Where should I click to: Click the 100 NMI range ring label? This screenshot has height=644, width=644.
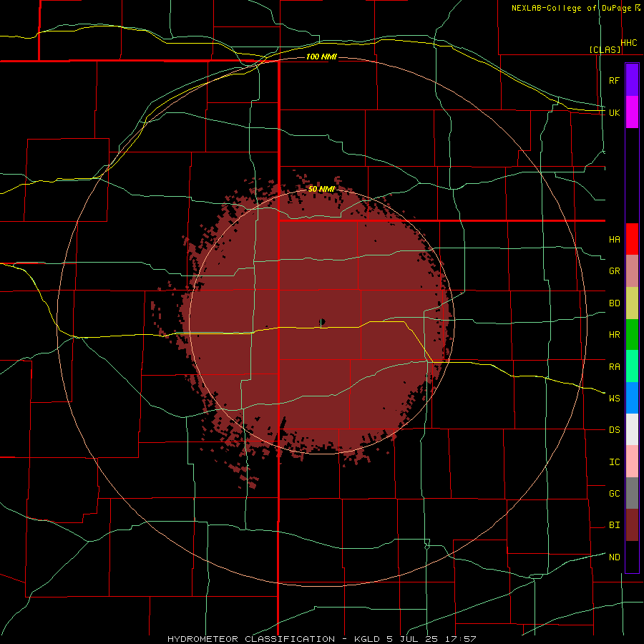click(321, 57)
